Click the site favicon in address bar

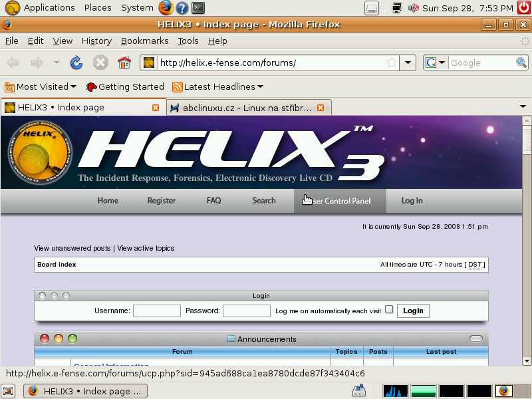point(148,63)
